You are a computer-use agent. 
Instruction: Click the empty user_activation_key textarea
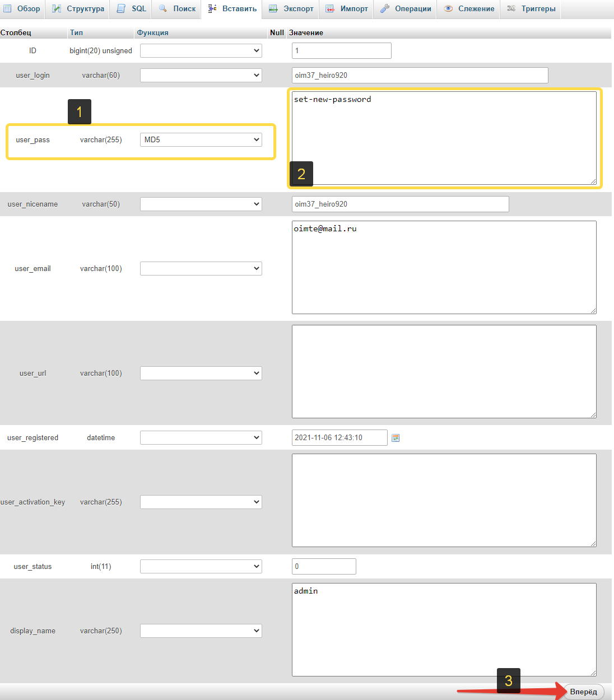444,500
